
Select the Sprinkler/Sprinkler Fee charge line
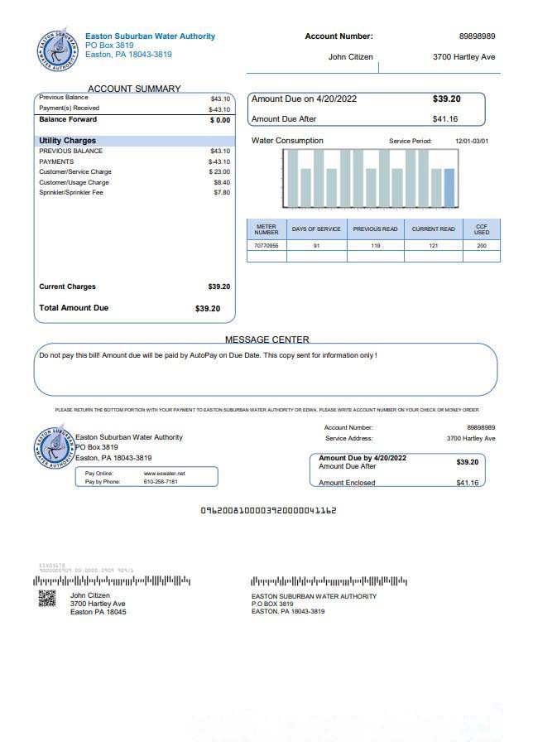point(71,193)
